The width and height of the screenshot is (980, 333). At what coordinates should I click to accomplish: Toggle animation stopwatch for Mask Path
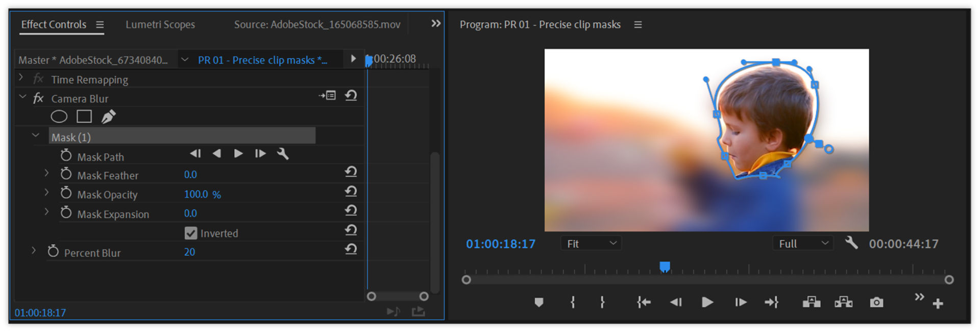click(x=66, y=155)
